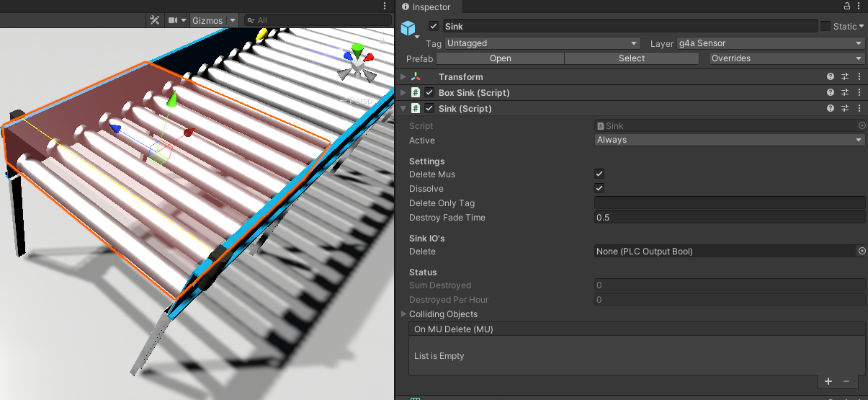
Task: Toggle the Delete Mus checkbox
Action: pos(599,174)
